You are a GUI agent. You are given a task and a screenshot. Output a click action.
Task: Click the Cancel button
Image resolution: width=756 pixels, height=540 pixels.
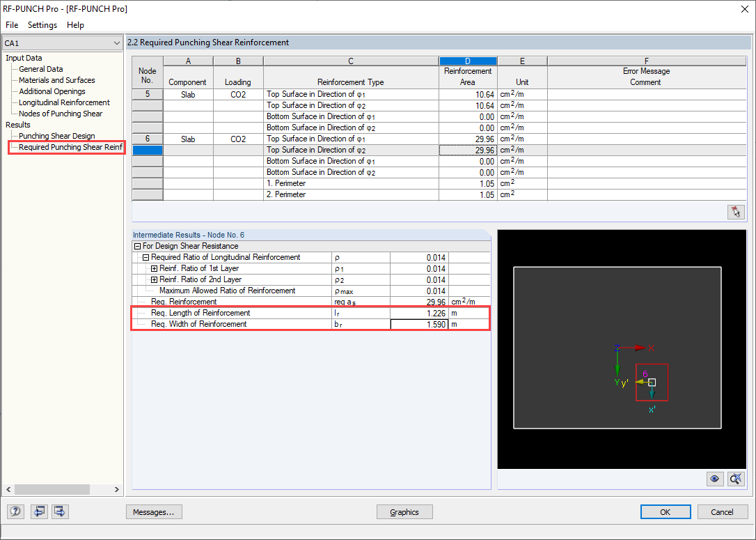coord(722,512)
